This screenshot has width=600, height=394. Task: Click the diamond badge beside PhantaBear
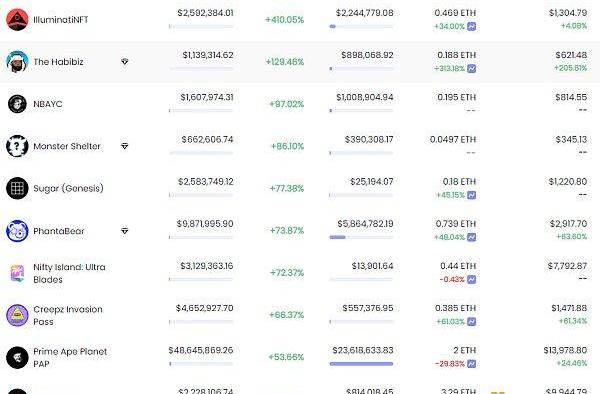click(x=124, y=231)
